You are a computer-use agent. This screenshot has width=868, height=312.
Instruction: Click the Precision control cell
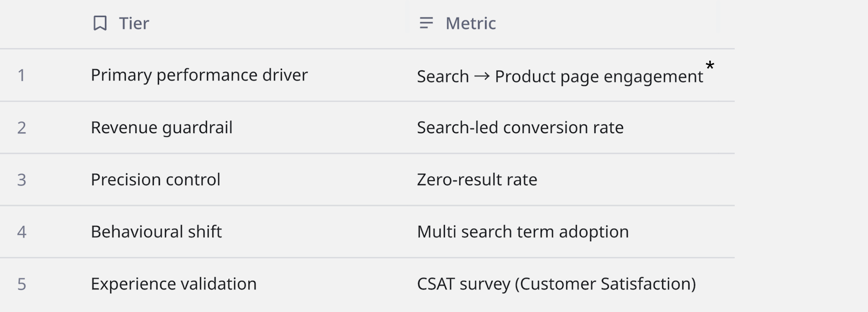click(243, 180)
